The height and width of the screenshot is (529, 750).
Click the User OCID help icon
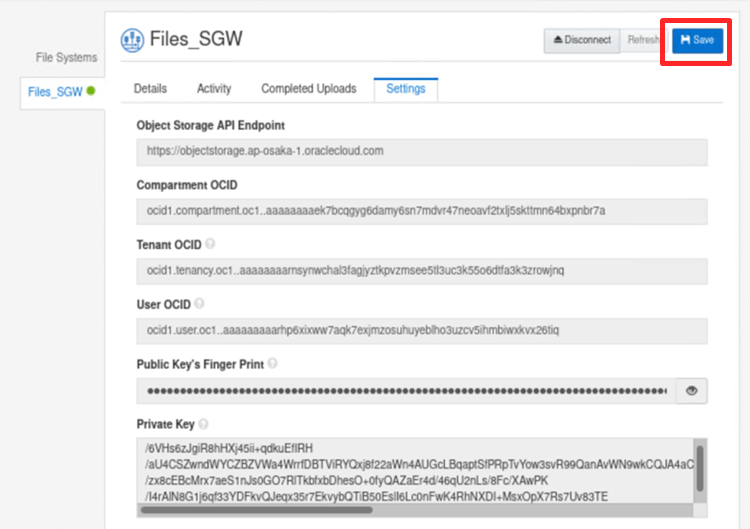(x=199, y=303)
